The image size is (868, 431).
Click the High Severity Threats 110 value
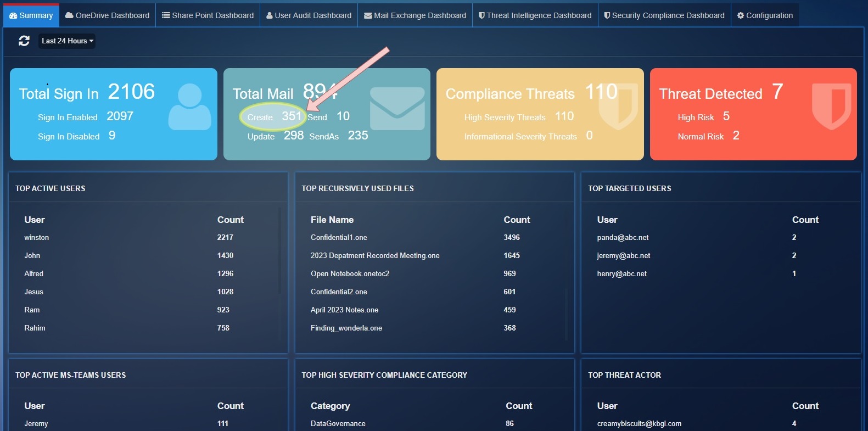point(564,116)
